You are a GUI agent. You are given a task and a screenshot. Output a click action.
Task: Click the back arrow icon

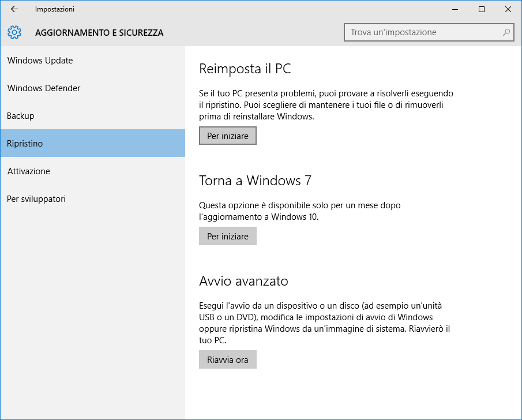[14, 9]
